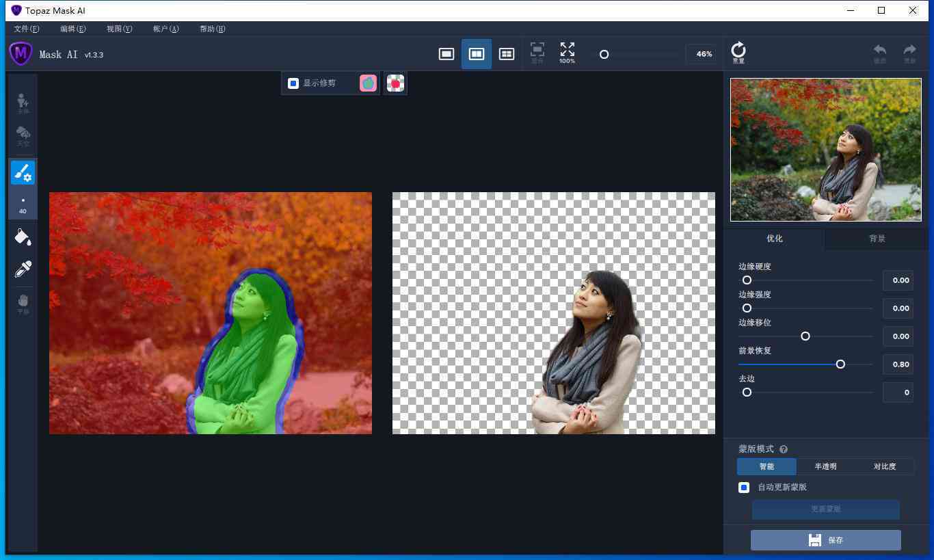The height and width of the screenshot is (560, 934).
Task: Click the 前景恢复 value field 0.80
Action: coord(898,364)
